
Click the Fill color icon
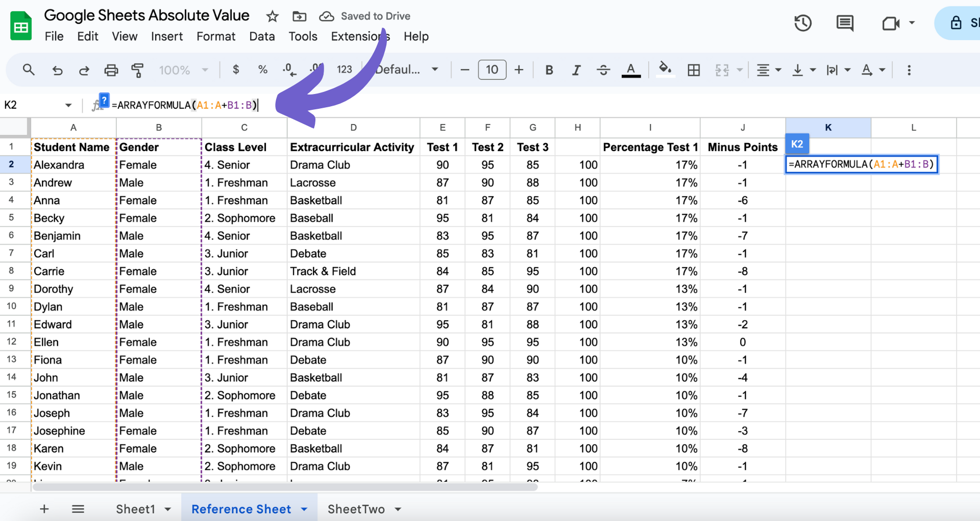click(665, 70)
